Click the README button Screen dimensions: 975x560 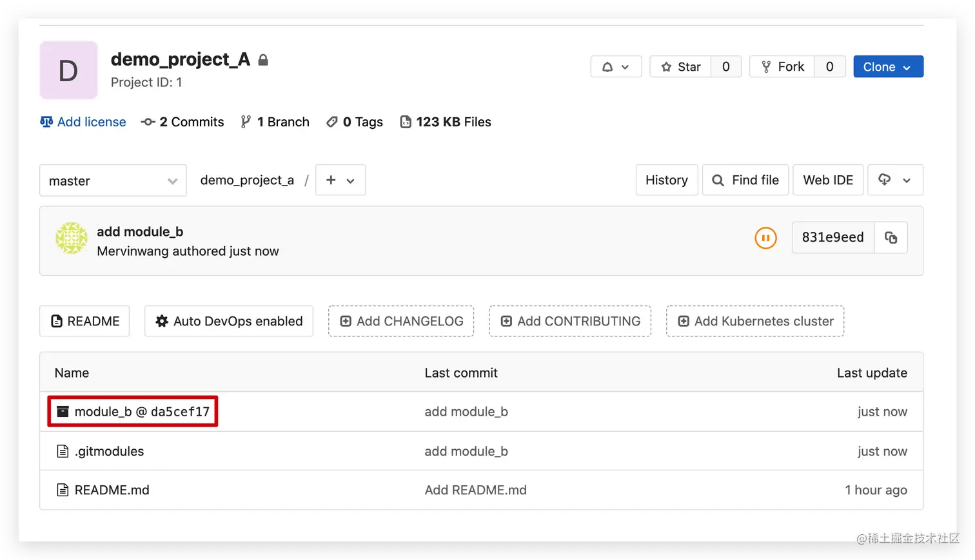click(x=84, y=321)
